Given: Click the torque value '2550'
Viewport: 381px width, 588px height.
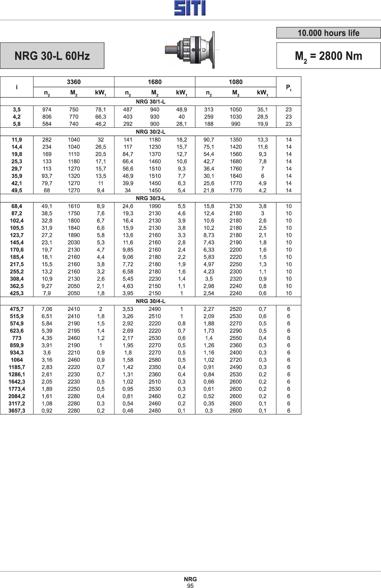Looking at the screenshot, I should tap(236, 338).
